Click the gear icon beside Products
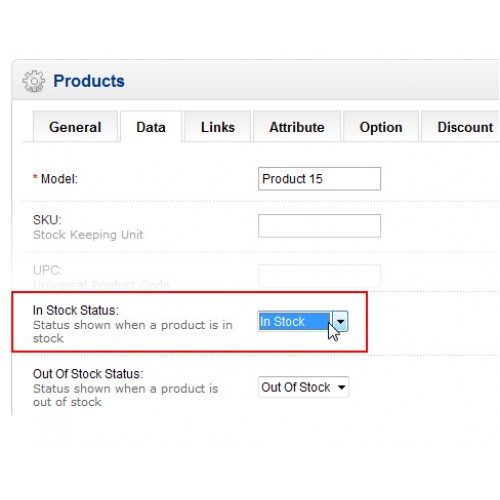The image size is (500, 500). (x=34, y=81)
